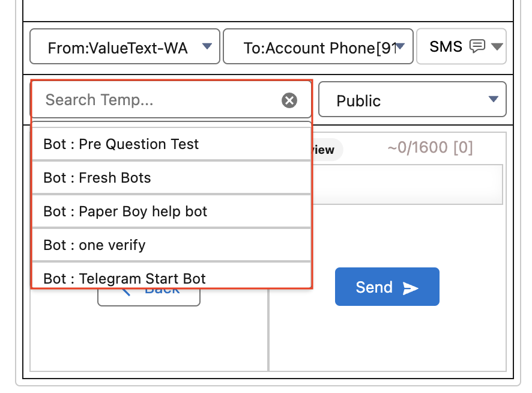Click the SMS speech bubble icon
Image resolution: width=532 pixels, height=393 pixels.
coord(477,46)
